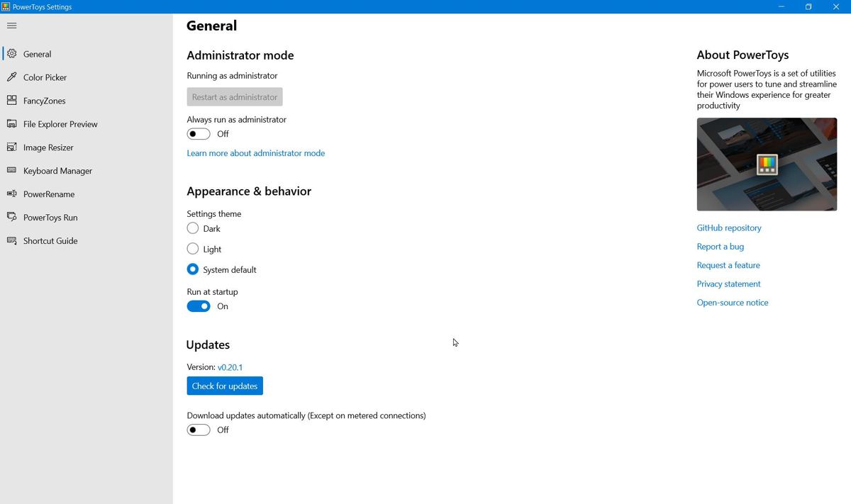Close the PowerToys Settings window
This screenshot has height=504, width=851.
[836, 6]
